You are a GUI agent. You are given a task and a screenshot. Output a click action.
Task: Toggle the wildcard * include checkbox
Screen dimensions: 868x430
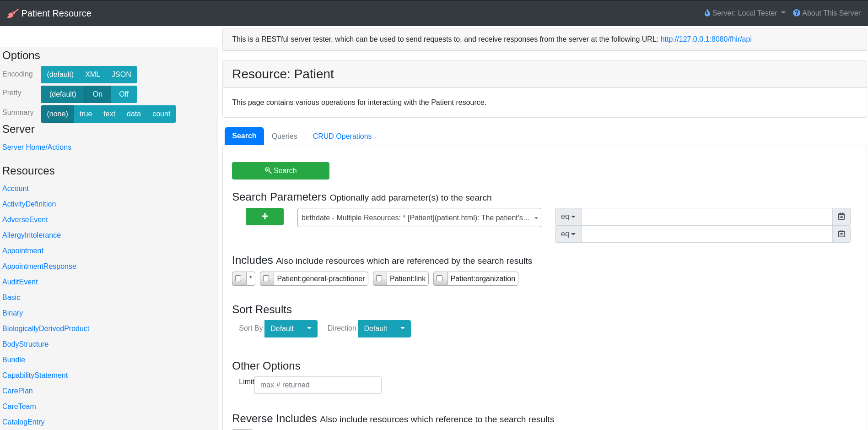click(x=238, y=278)
